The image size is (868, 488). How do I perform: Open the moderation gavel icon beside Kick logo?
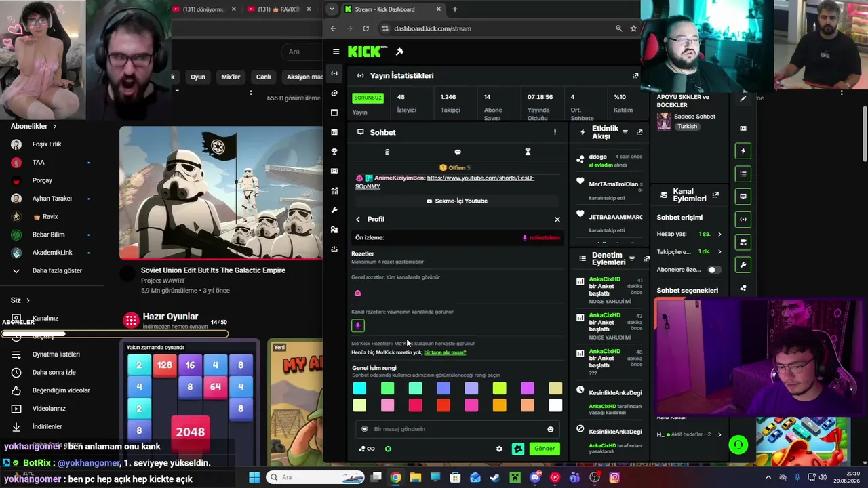[399, 52]
